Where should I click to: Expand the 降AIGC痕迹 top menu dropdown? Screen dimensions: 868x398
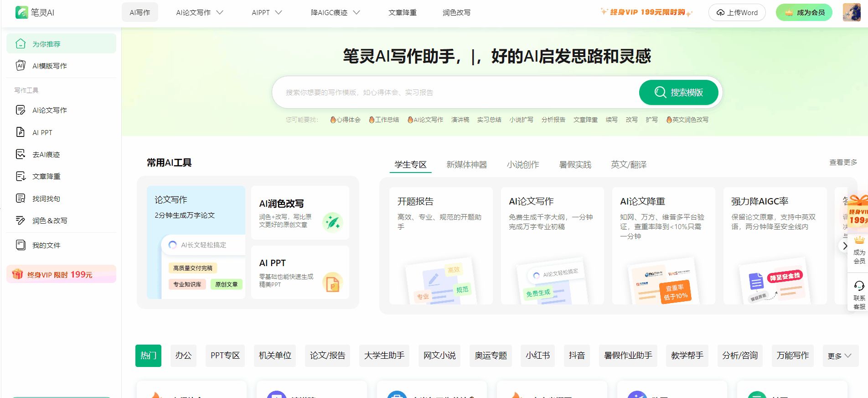(356, 13)
